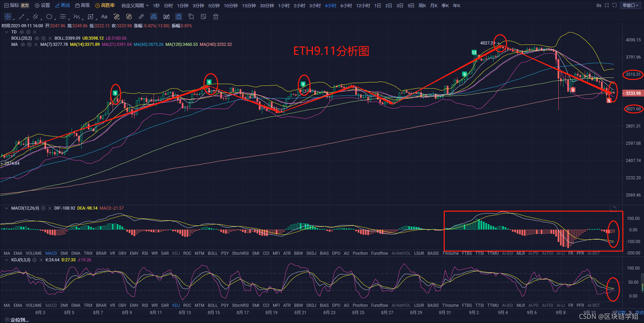This screenshot has height=323, width=644.
Task: Collapse the KDJ(9,3,3) panel chevron
Action: click(x=7, y=260)
